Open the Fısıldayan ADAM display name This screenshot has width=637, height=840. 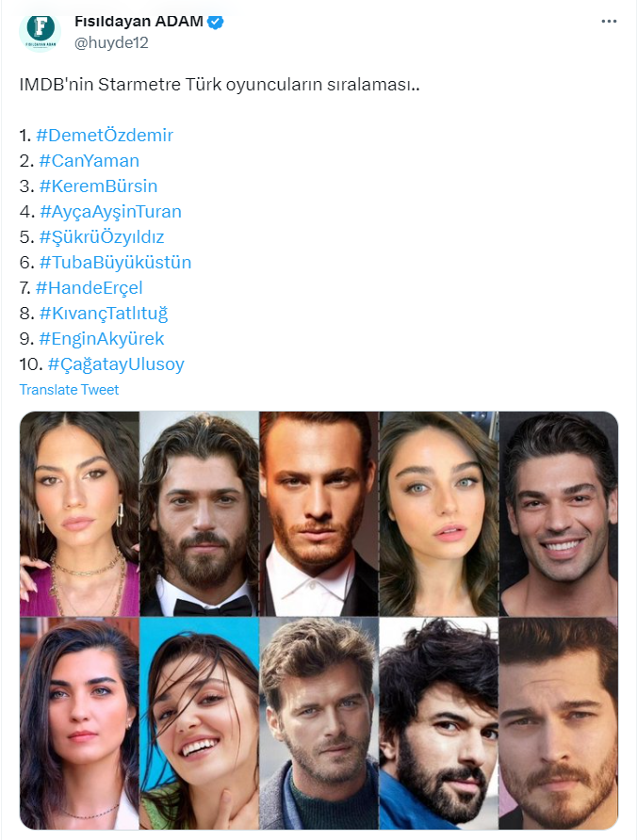(139, 22)
